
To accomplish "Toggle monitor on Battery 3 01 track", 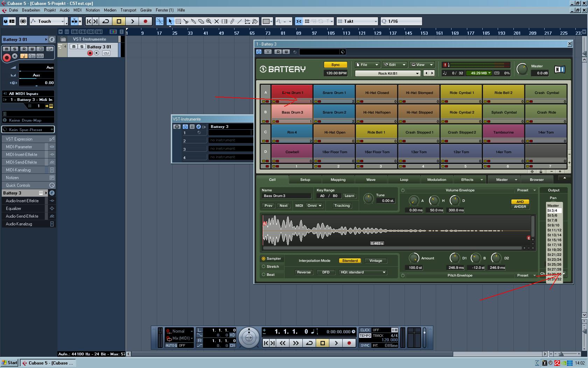I will click(97, 53).
